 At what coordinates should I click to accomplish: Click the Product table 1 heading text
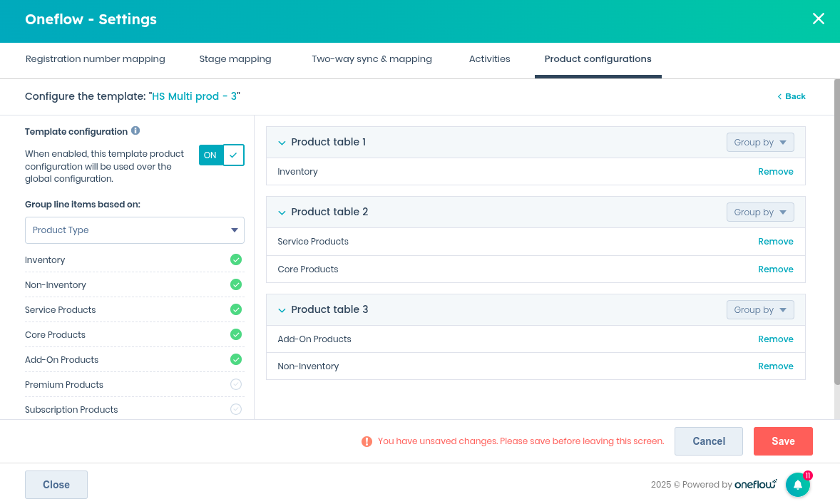coord(329,142)
